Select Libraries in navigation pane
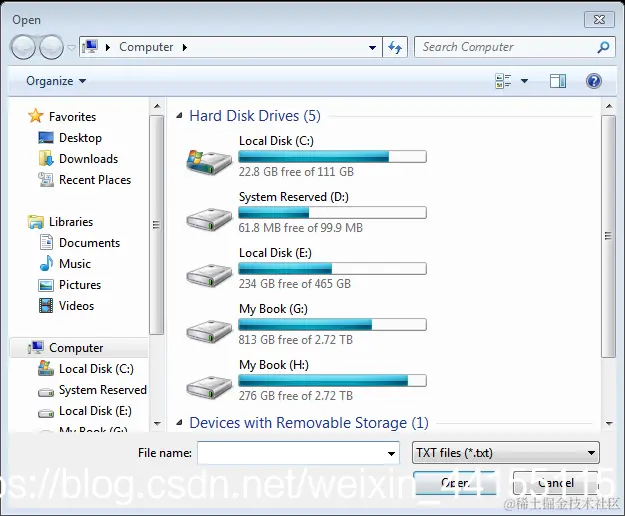This screenshot has width=625, height=516. click(61, 222)
